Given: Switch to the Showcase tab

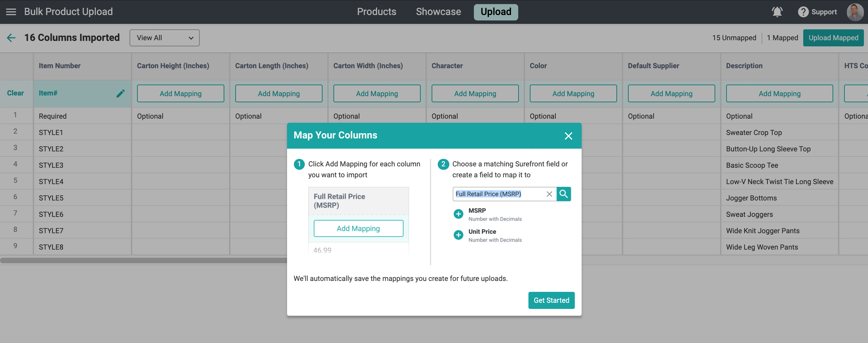Looking at the screenshot, I should point(438,12).
